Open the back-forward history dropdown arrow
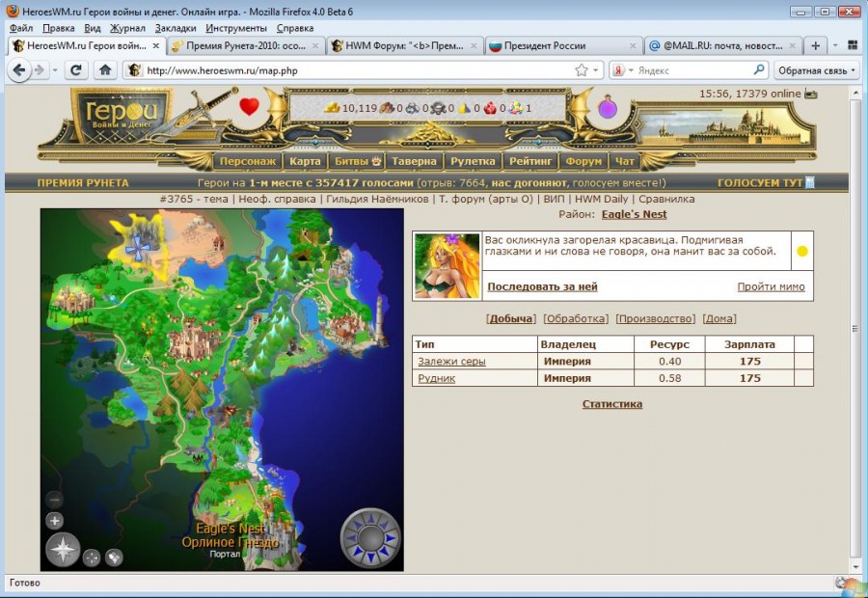Screen dimensions: 868x598 pyautogui.click(x=55, y=70)
